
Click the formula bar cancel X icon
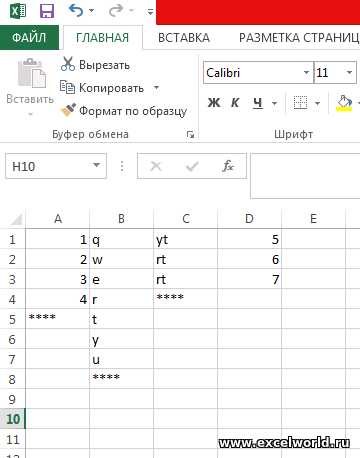[x=156, y=166]
